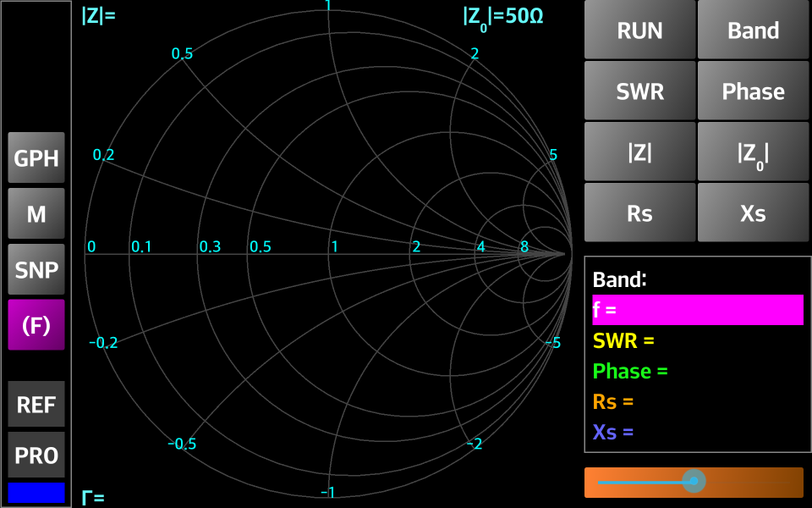Select the Xs series reactance button
This screenshot has height=508, width=812.
[753, 213]
